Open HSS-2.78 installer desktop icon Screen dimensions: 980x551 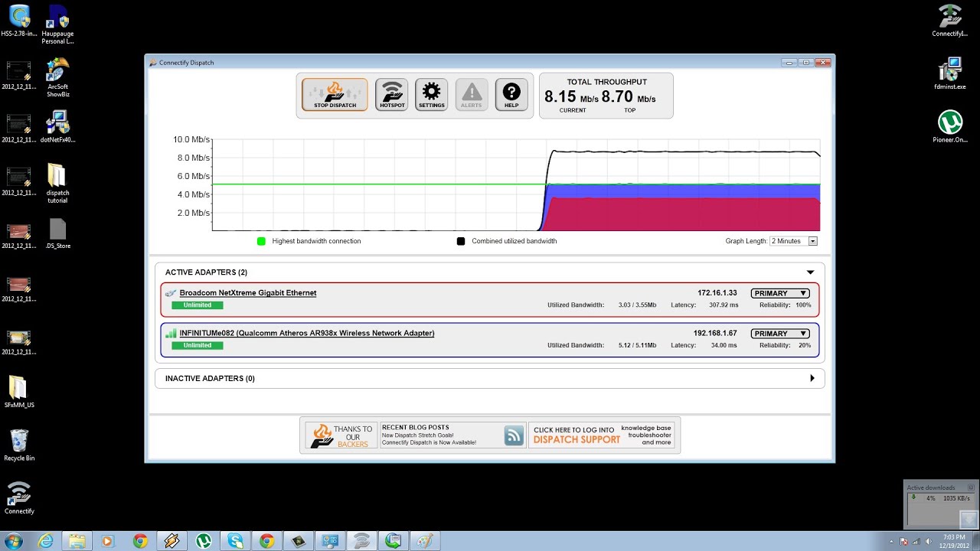[x=19, y=21]
